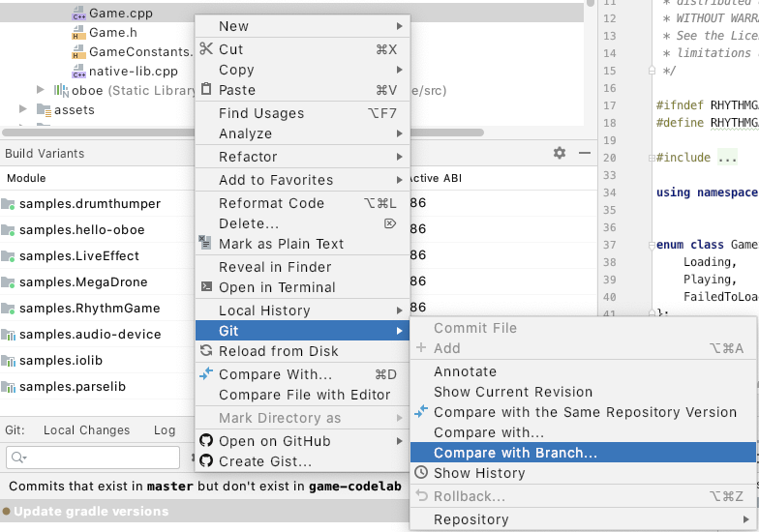Click the Reload from Disk icon
This screenshot has height=532, width=759.
[x=205, y=351]
